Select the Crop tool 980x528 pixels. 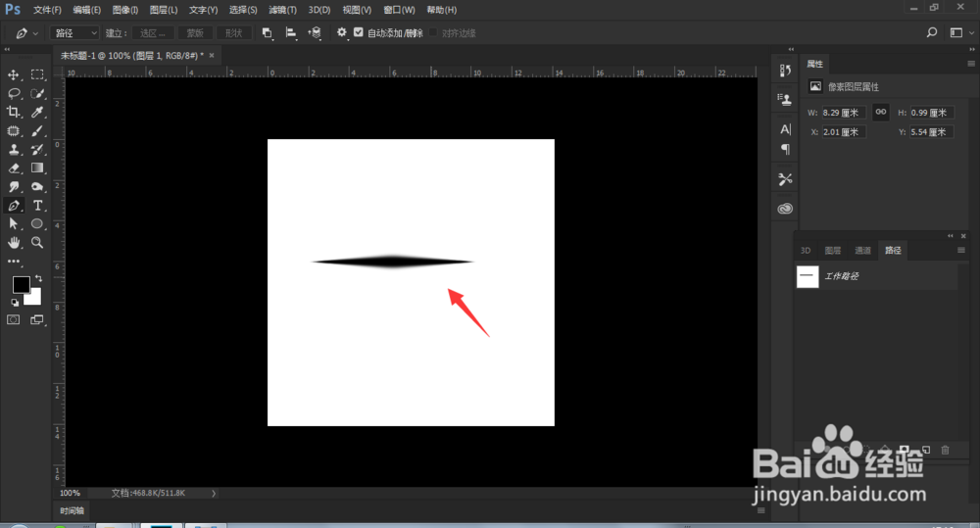pyautogui.click(x=13, y=113)
